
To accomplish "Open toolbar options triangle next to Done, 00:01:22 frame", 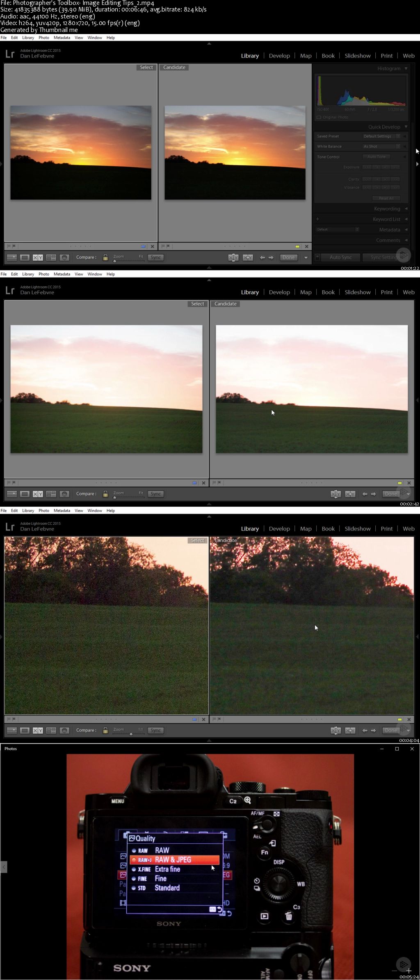I will (306, 258).
